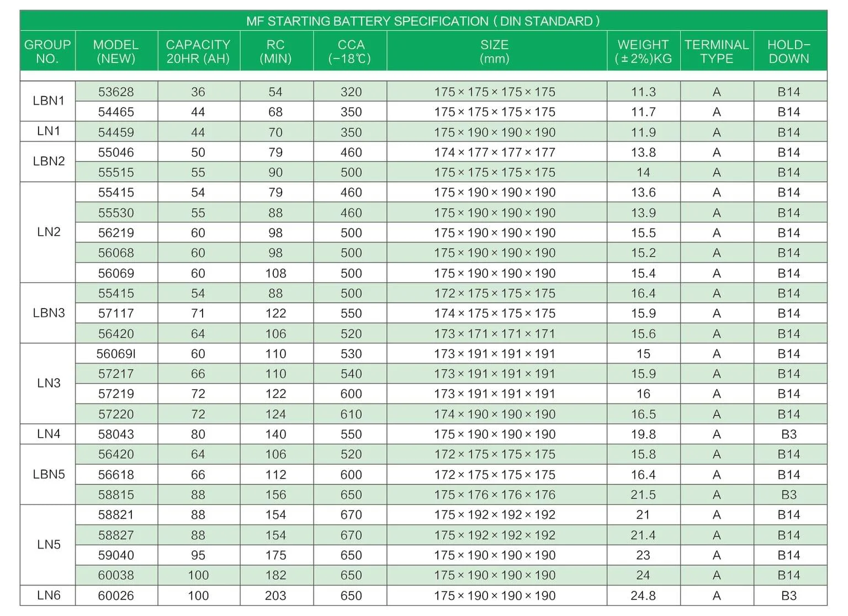Select the SIZE (mm) column header
This screenshot has width=848, height=616.
(495, 51)
